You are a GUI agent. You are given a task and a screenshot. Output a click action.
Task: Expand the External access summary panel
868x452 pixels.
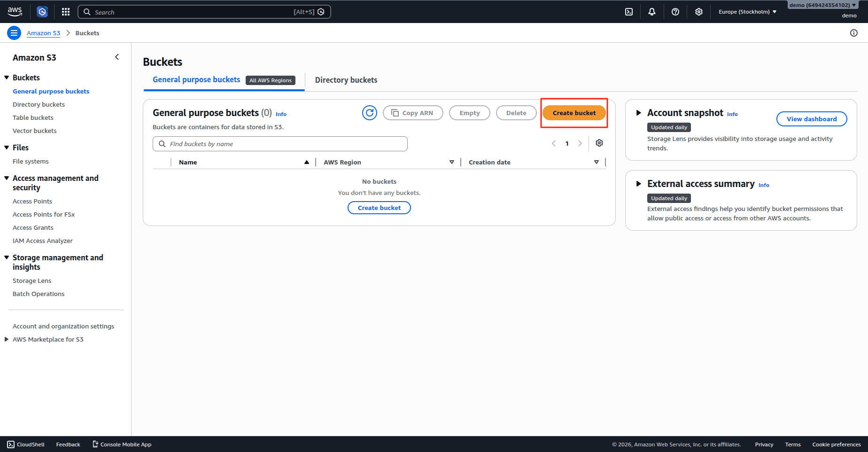639,184
